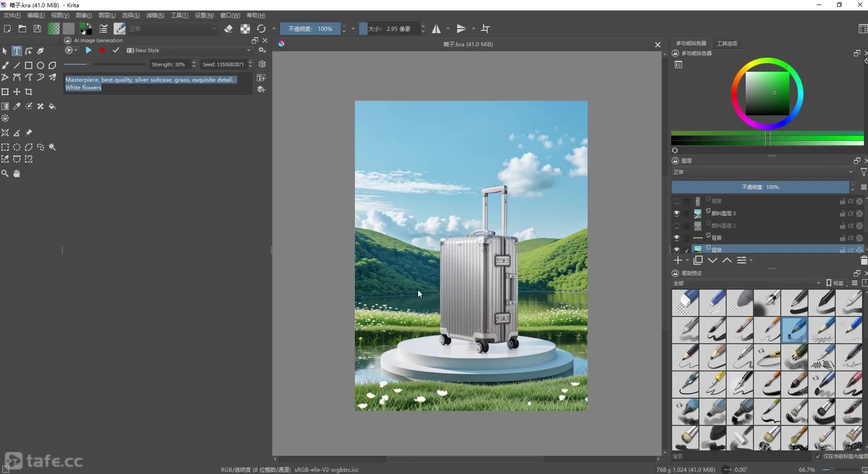Open the 图层 menu

107,15
